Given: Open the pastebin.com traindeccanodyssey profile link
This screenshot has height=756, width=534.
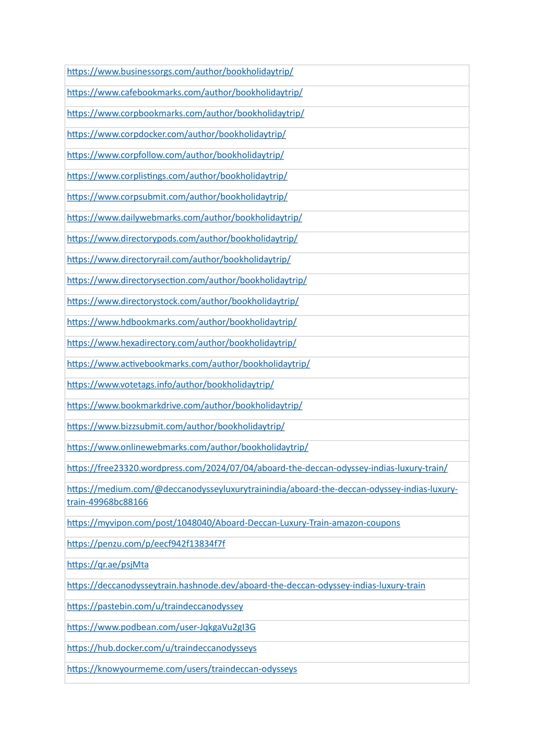Looking at the screenshot, I should [x=155, y=607].
